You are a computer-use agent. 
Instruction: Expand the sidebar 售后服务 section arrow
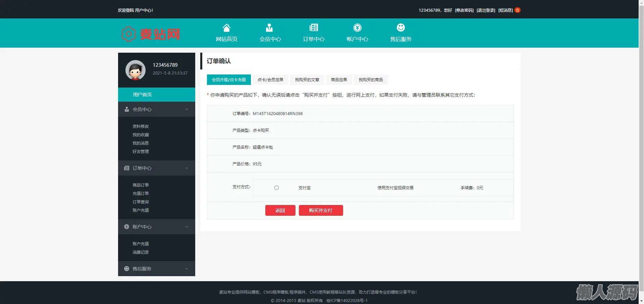click(186, 269)
